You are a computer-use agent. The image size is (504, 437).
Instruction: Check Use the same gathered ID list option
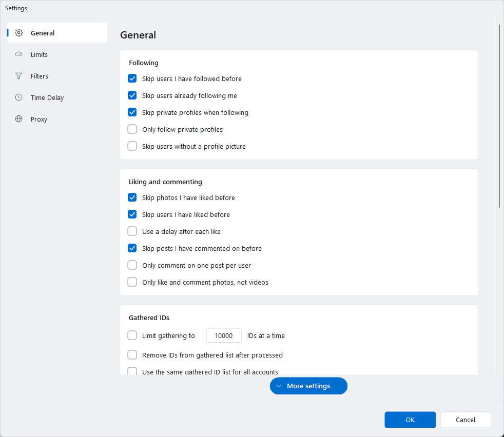pyautogui.click(x=132, y=371)
